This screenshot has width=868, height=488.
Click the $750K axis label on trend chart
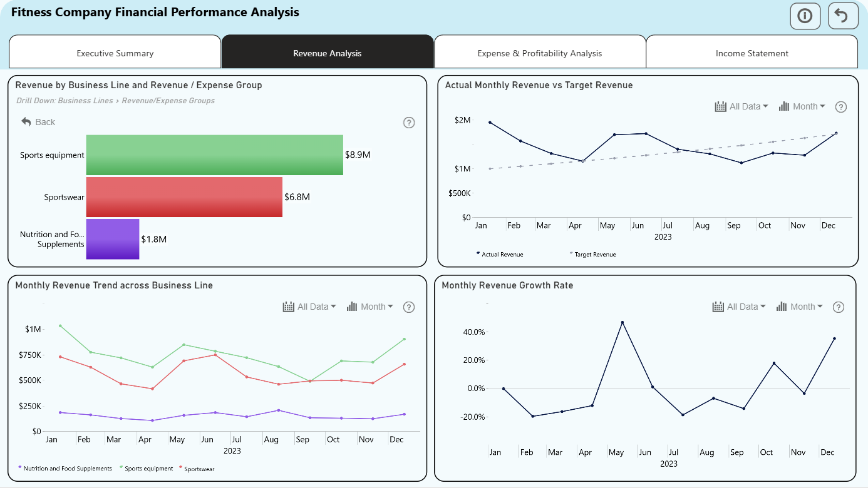point(29,355)
